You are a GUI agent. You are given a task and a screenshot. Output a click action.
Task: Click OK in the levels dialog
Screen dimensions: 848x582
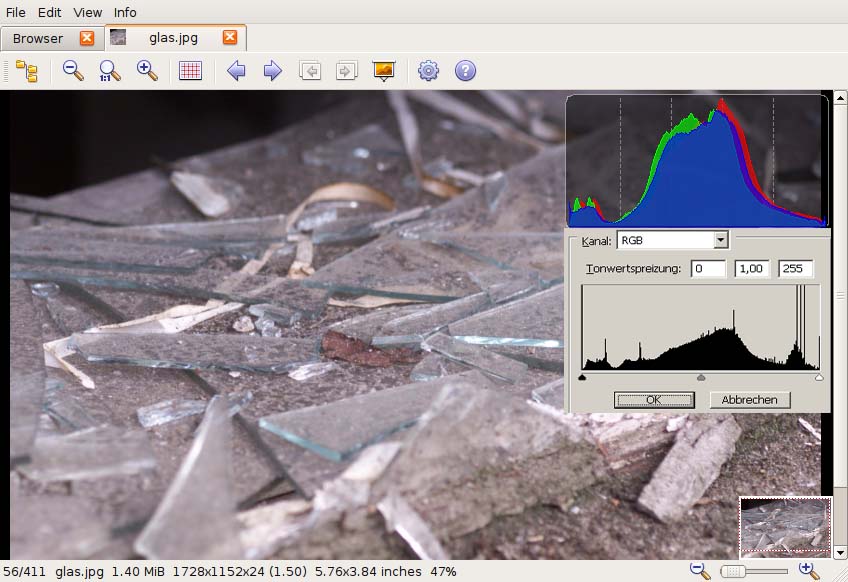[x=654, y=400]
